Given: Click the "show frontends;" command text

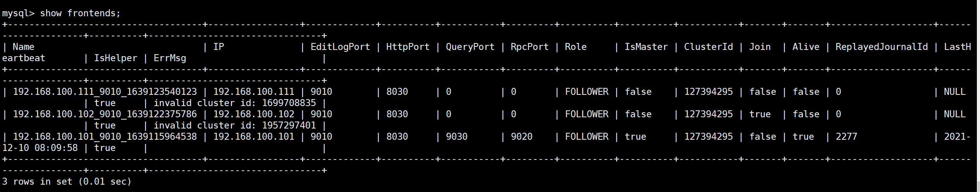Looking at the screenshot, I should 80,14.
